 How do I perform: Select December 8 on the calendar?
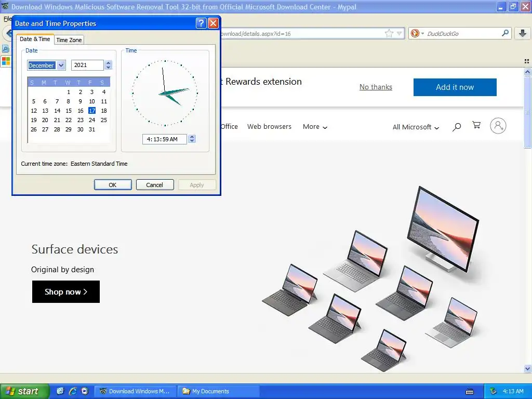(x=68, y=101)
